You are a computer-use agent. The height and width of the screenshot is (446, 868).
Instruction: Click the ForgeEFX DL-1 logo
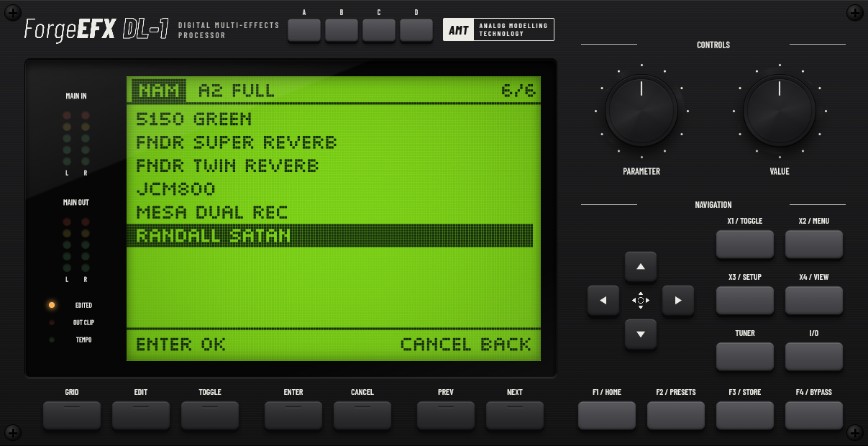(96, 29)
